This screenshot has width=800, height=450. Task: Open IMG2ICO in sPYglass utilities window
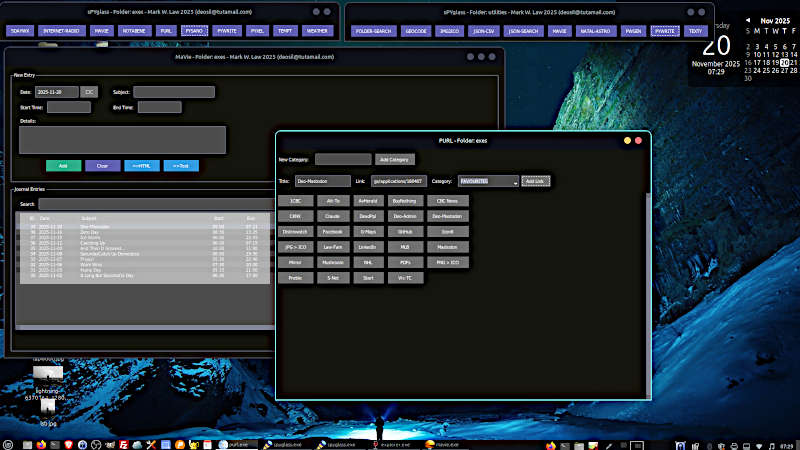449,31
